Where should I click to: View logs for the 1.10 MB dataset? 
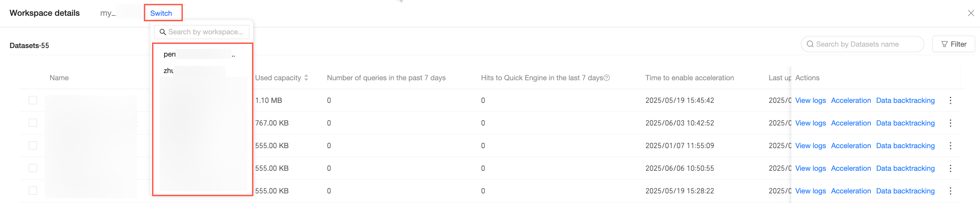[810, 100]
